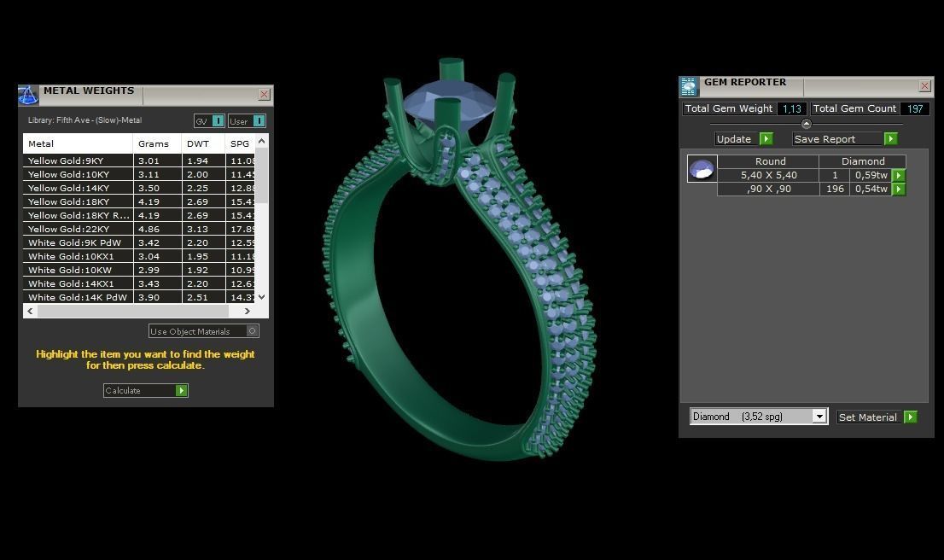Click the SPG column header
The height and width of the screenshot is (560, 944).
(241, 143)
